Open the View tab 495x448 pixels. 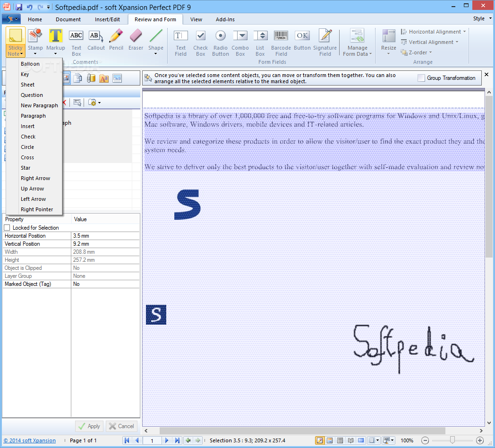pyautogui.click(x=196, y=19)
